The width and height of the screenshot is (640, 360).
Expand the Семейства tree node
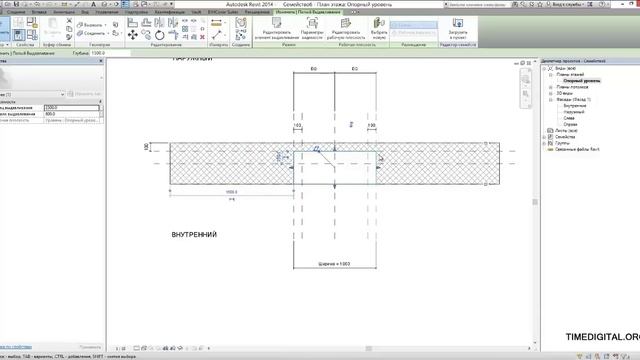pos(544,137)
